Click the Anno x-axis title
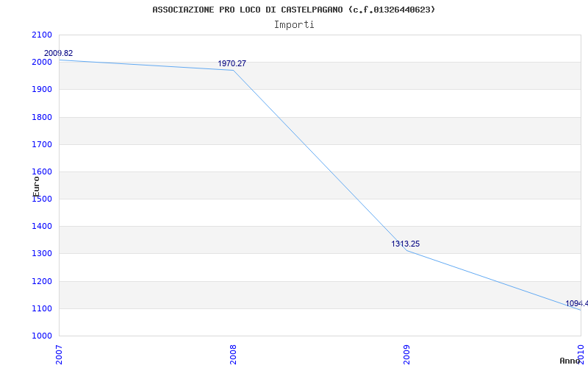The width and height of the screenshot is (588, 368). [570, 361]
